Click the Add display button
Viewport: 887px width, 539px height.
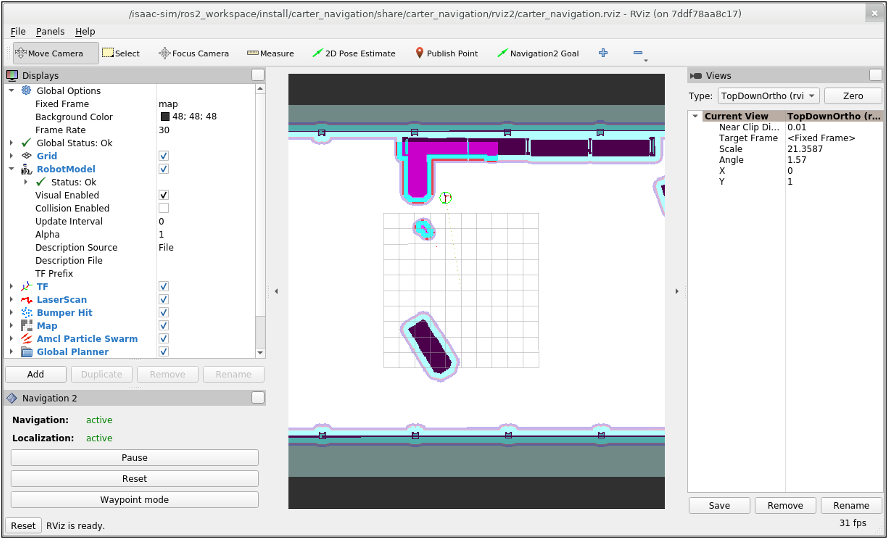[x=36, y=374]
